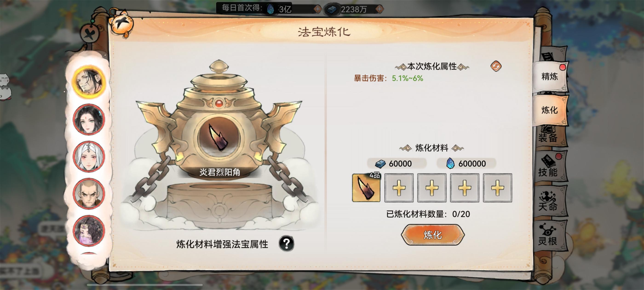Add spirit stones with the plus icon
644x290 pixels.
pyautogui.click(x=317, y=9)
